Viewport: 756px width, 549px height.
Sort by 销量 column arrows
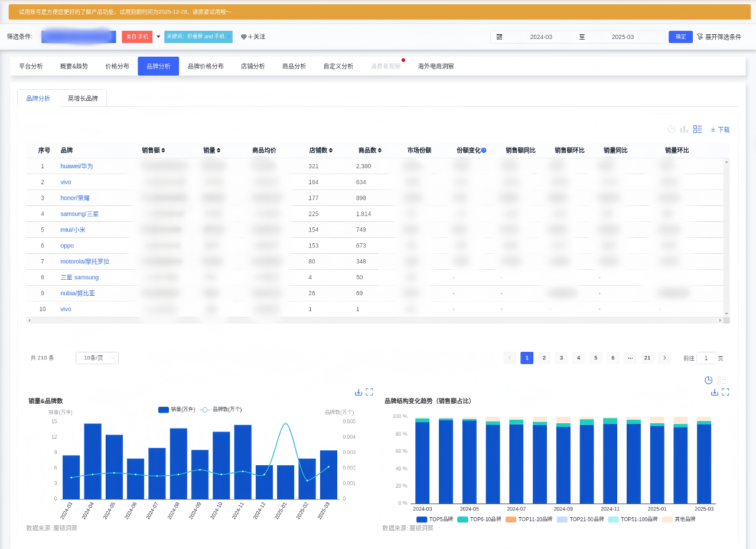pyautogui.click(x=219, y=151)
